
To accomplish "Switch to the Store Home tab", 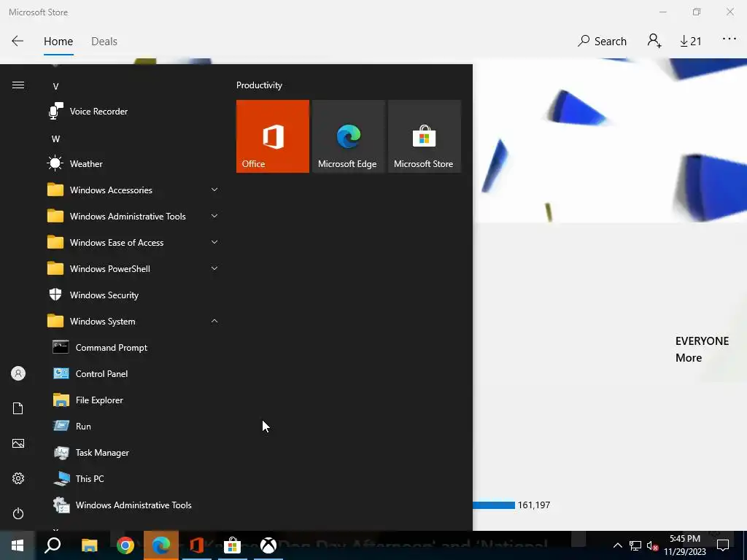I will click(x=58, y=42).
